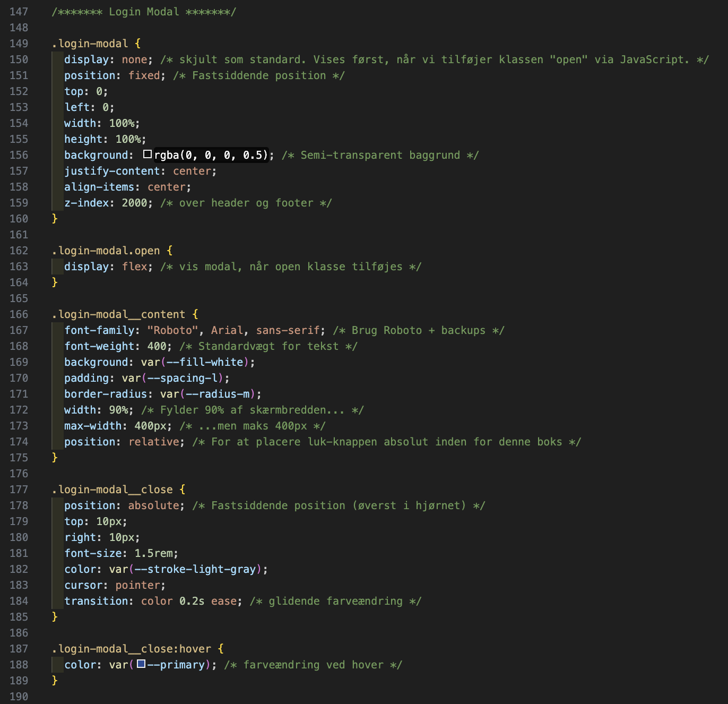Place cursor on .login-modal.open selector
The image size is (728, 704).
point(106,251)
